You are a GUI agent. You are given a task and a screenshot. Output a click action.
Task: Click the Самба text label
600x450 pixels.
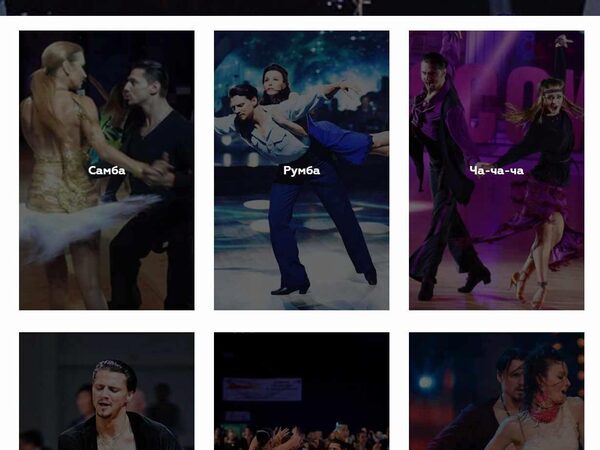coord(107,170)
